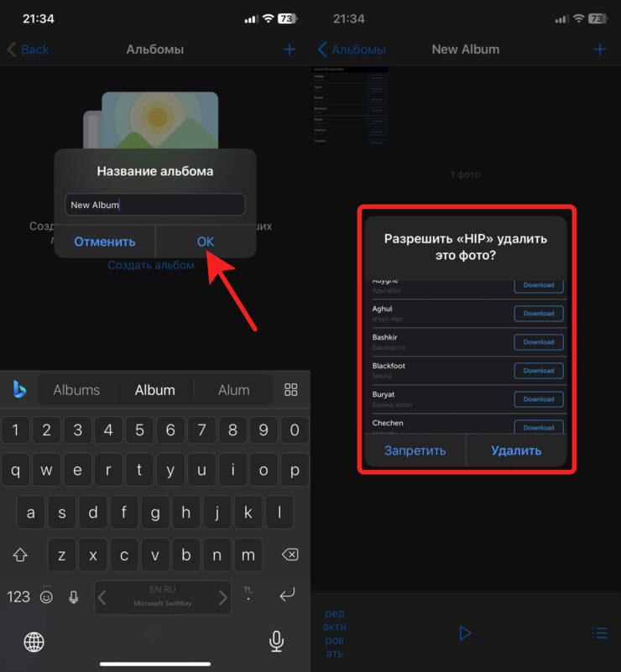621x672 pixels.
Task: Toggle the shift key on keyboard
Action: click(20, 555)
